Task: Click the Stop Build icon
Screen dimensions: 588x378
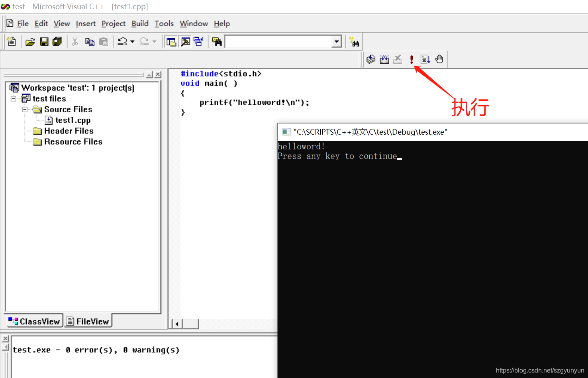Action: [x=398, y=59]
